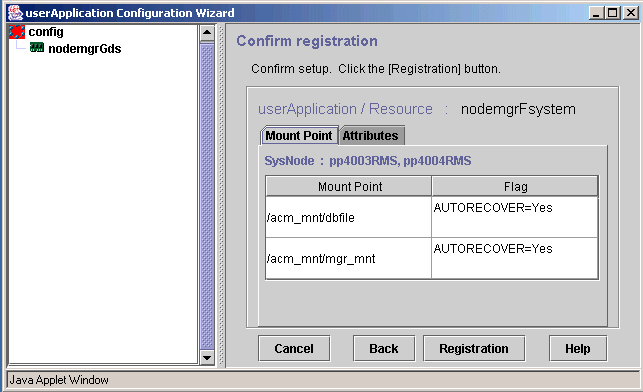643x392 pixels.
Task: Click the nodemgrFsystem resource name
Action: click(518, 109)
